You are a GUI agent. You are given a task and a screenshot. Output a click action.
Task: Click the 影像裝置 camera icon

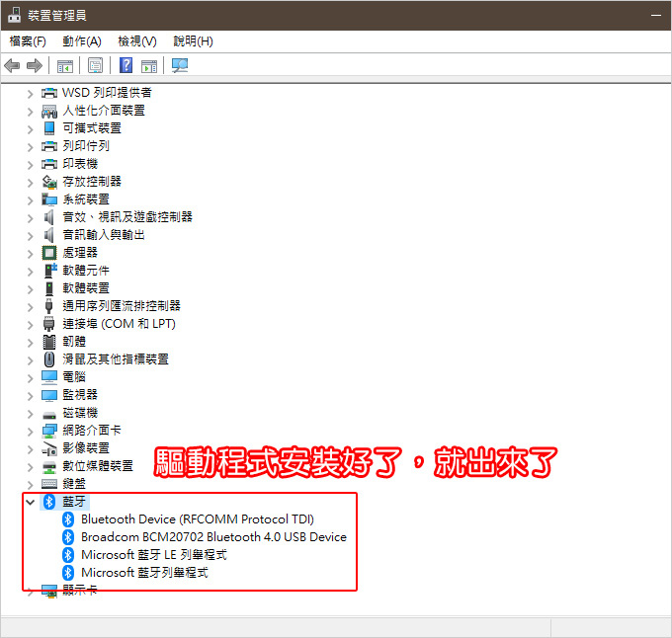pos(49,448)
